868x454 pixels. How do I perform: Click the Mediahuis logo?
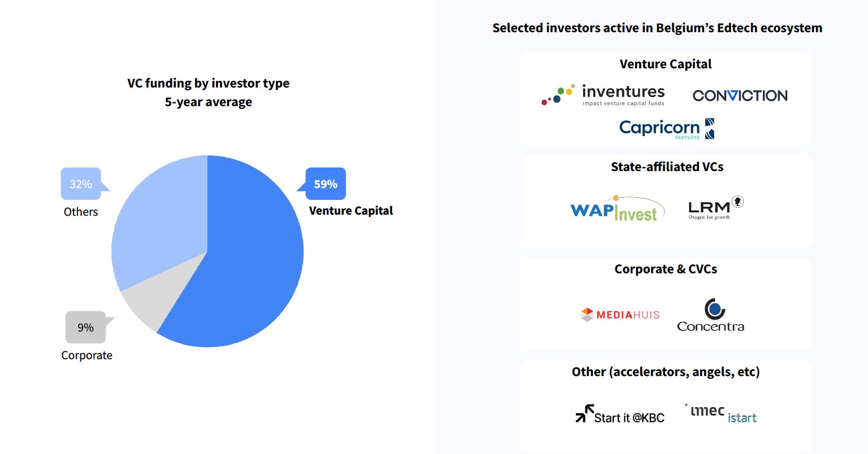620,315
